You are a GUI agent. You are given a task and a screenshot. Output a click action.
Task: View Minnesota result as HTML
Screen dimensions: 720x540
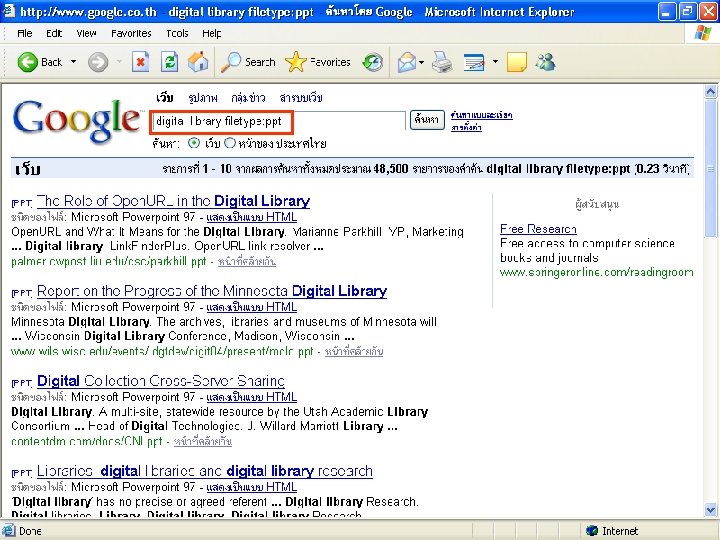pos(252,307)
